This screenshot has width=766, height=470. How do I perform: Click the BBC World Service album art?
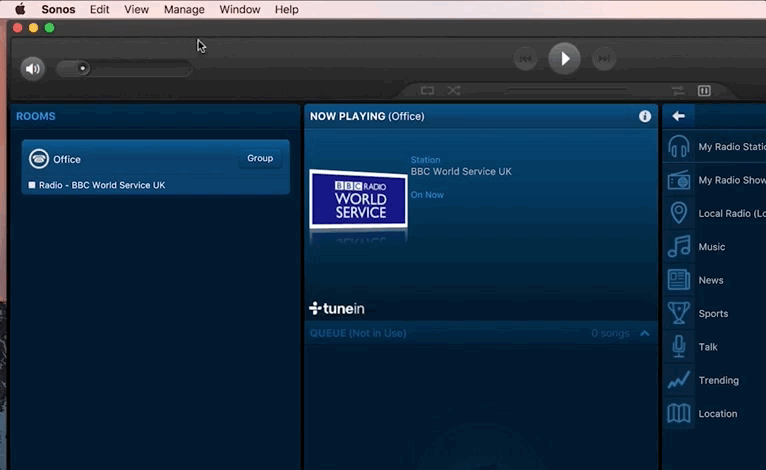coord(358,199)
